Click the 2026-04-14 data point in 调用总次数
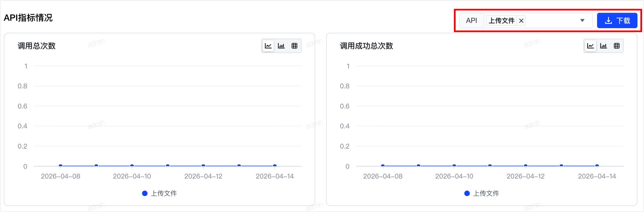The height and width of the screenshot is (212, 644). pyautogui.click(x=275, y=166)
